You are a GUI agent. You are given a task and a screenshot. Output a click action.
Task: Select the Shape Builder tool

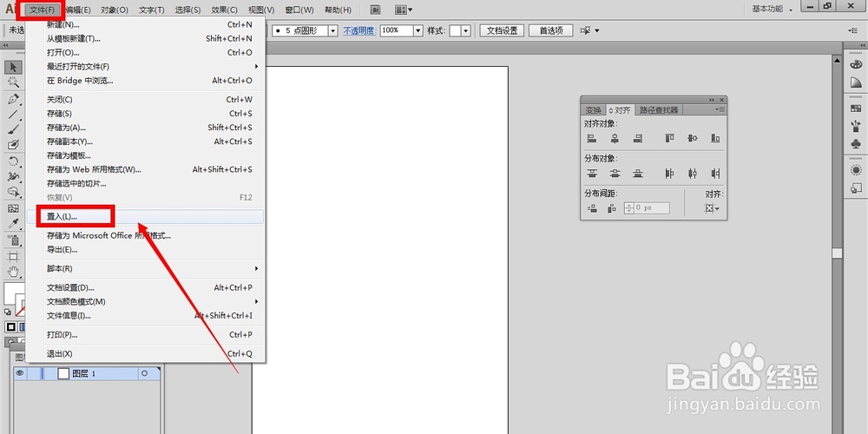(13, 192)
